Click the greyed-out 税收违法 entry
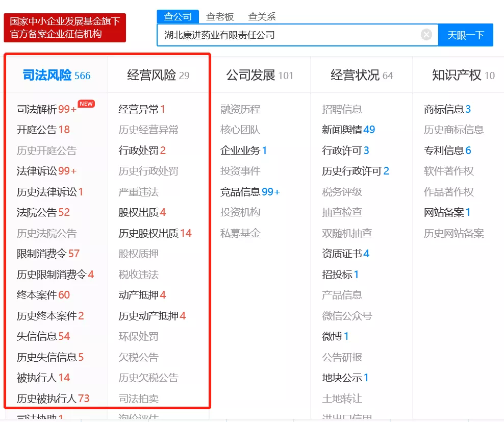This screenshot has height=422, width=504. 139,275
